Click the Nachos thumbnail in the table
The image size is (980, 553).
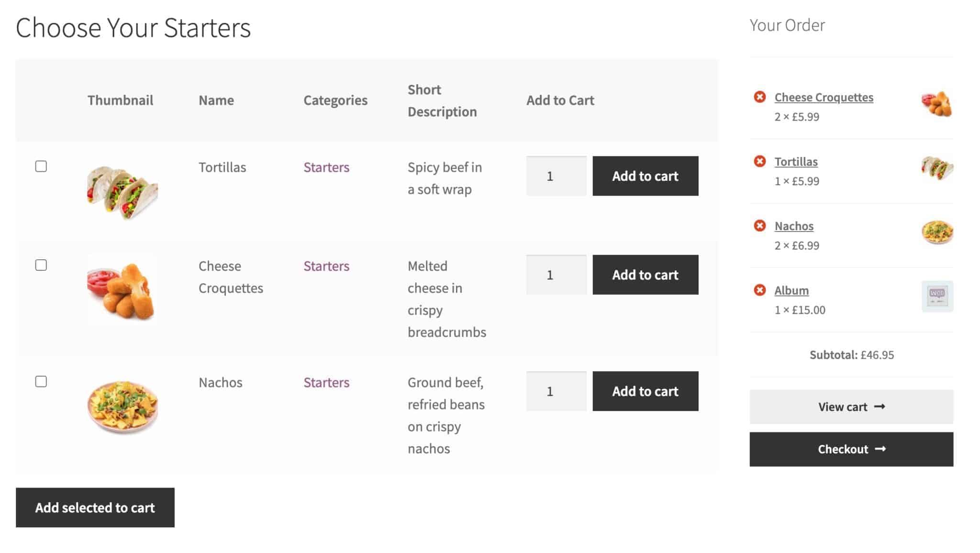point(122,407)
